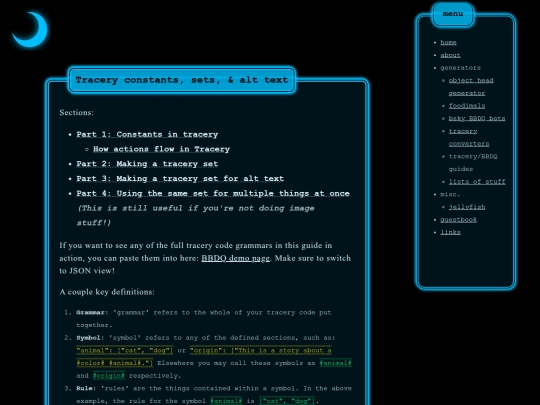Open the BBDQ demo page link
Screen dimensions: 540x405
pos(236,258)
